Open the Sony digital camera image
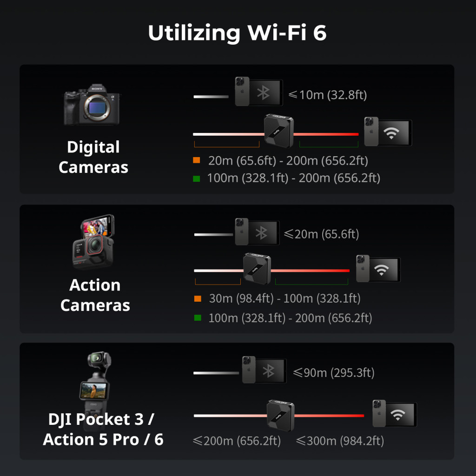Screen dimensions: 476x476 (92, 106)
